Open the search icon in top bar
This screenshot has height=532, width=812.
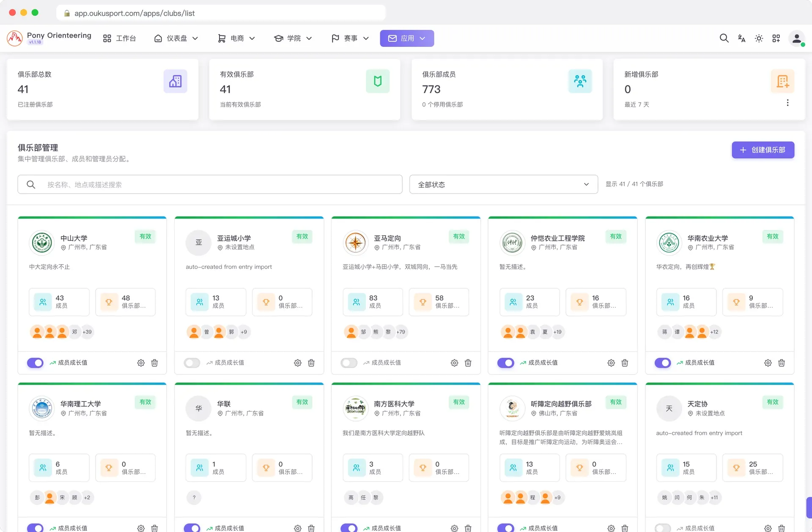[724, 38]
